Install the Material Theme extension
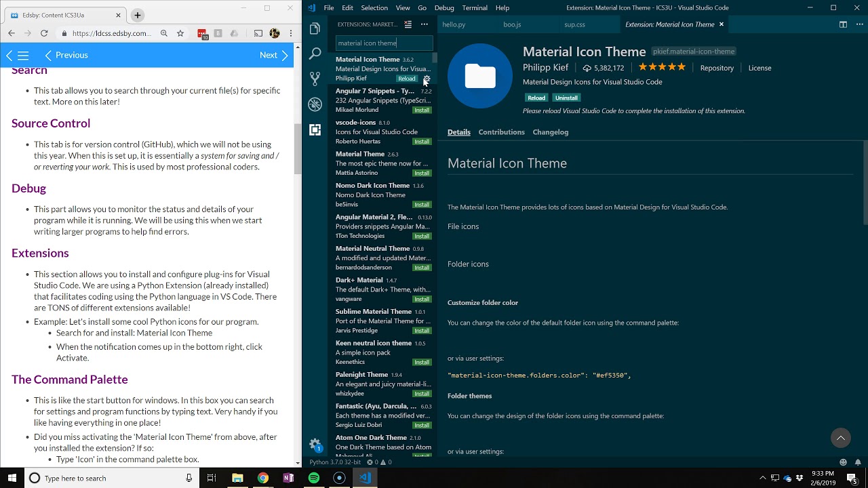This screenshot has height=488, width=868. [422, 173]
